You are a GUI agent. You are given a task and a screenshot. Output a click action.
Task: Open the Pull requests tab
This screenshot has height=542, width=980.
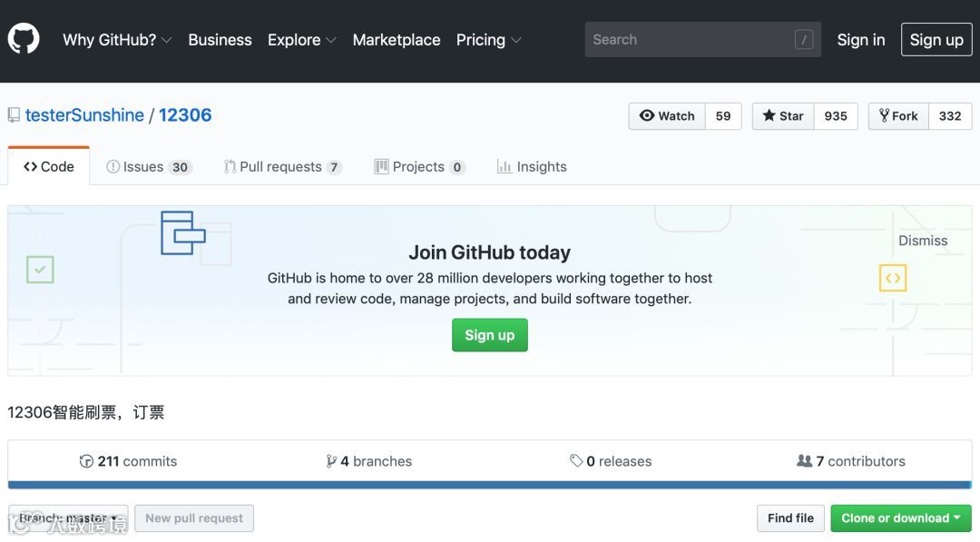click(281, 167)
